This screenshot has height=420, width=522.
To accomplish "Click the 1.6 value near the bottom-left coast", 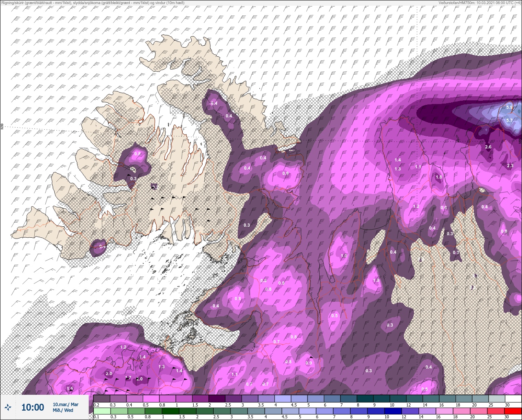I will tap(70, 389).
